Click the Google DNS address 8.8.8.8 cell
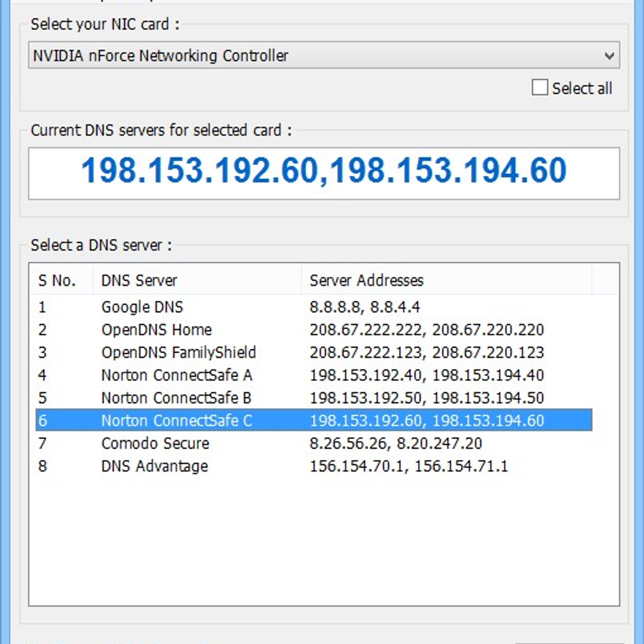Viewport: 644px width, 644px height. pyautogui.click(x=366, y=307)
